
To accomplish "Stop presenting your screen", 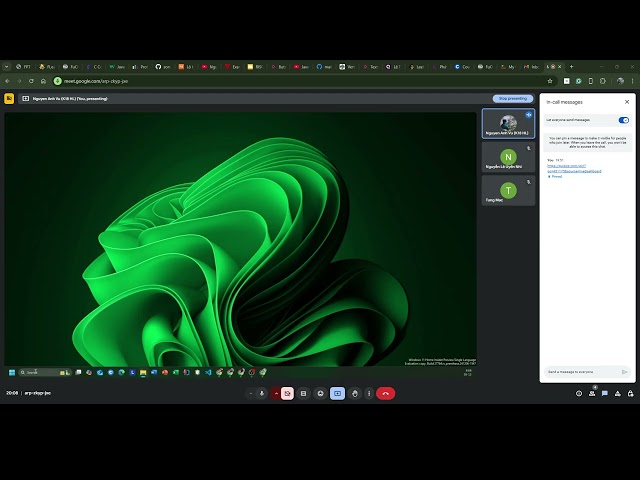I will tap(513, 98).
